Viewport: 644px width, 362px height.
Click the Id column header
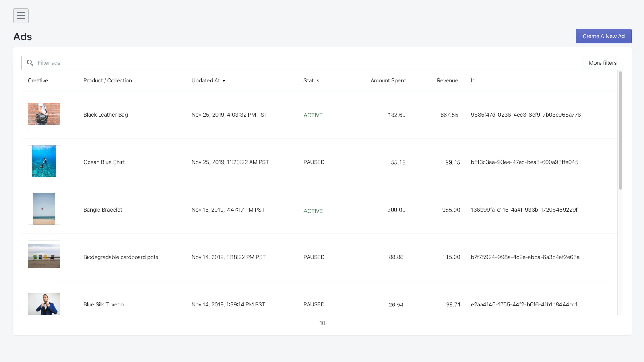[x=473, y=80]
